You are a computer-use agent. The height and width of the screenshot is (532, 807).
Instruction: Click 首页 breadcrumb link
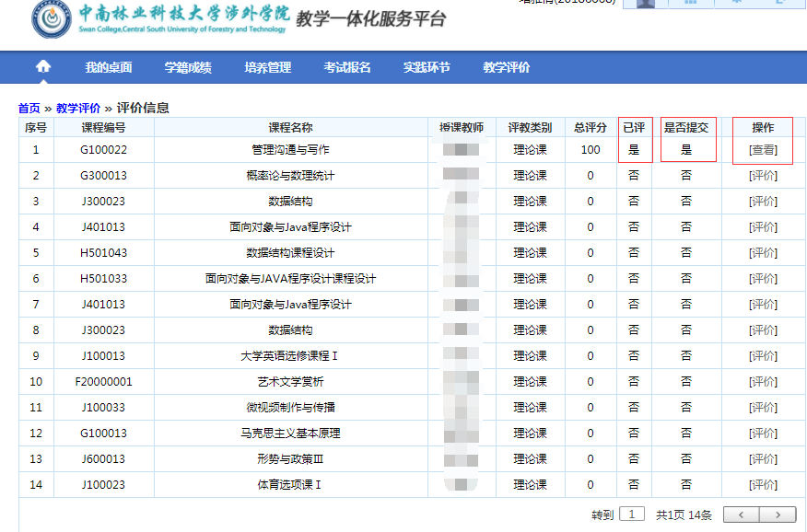point(29,108)
